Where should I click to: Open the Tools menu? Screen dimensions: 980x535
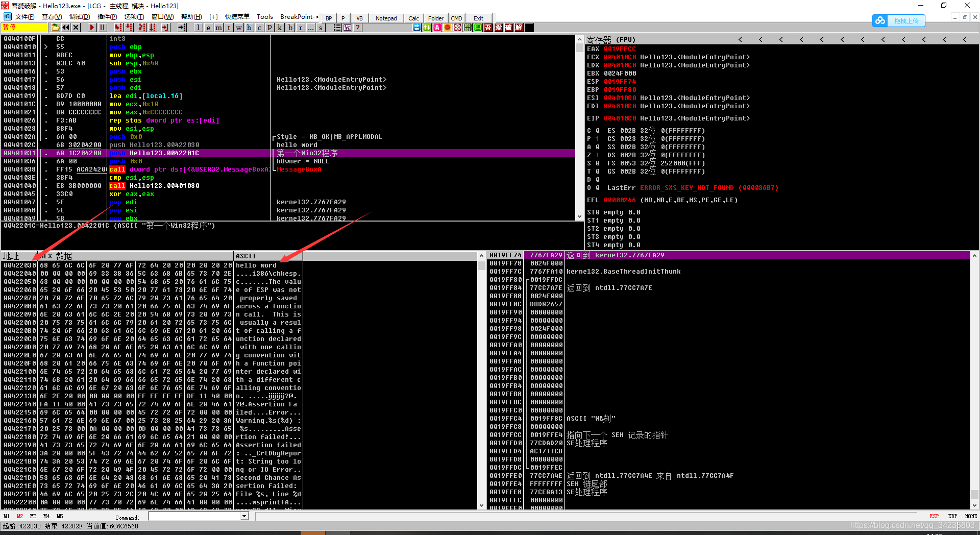264,17
